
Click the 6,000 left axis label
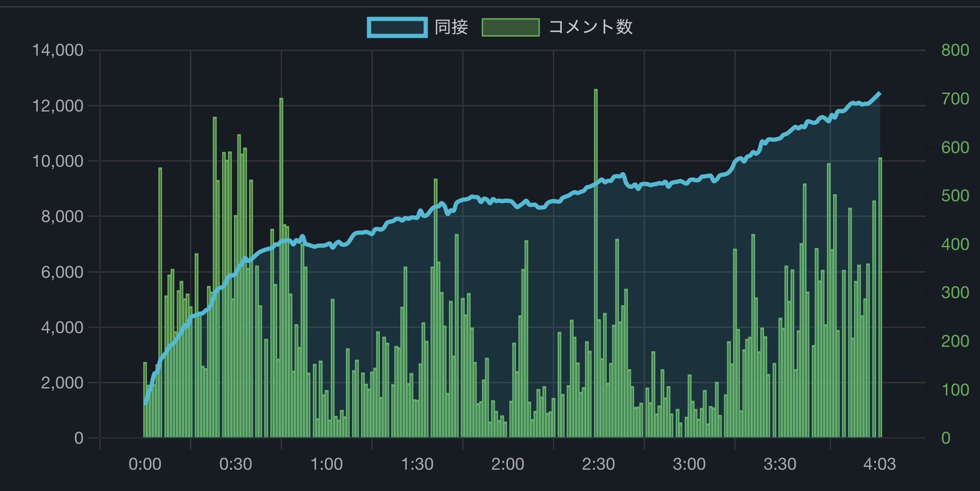(x=62, y=272)
